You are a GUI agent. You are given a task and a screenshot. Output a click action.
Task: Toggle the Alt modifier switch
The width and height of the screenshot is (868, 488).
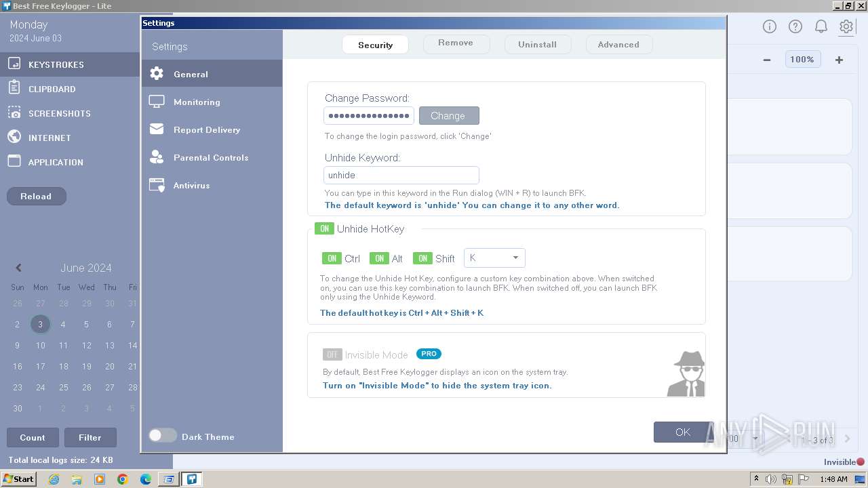379,258
